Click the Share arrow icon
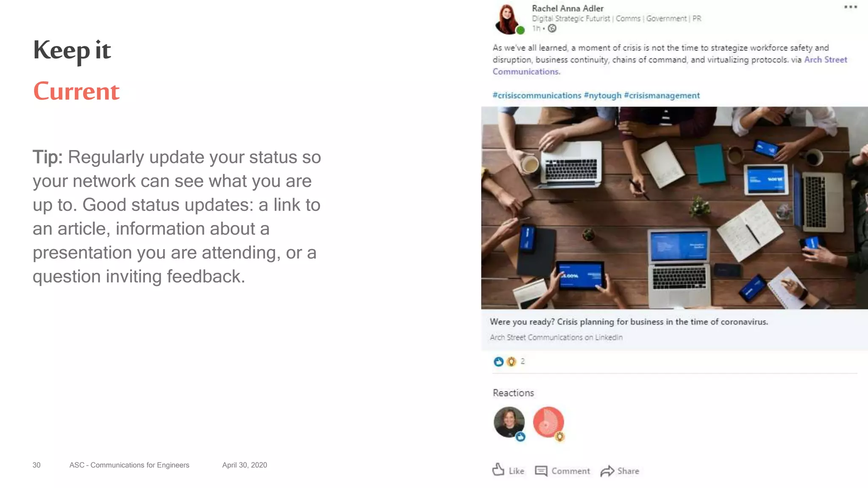This screenshot has height=488, width=868. tap(607, 471)
